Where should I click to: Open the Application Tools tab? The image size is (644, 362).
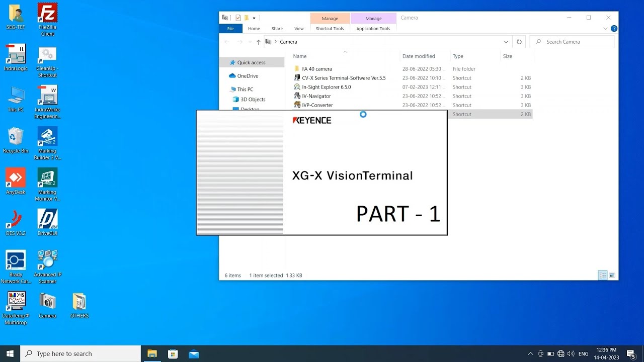pyautogui.click(x=373, y=29)
